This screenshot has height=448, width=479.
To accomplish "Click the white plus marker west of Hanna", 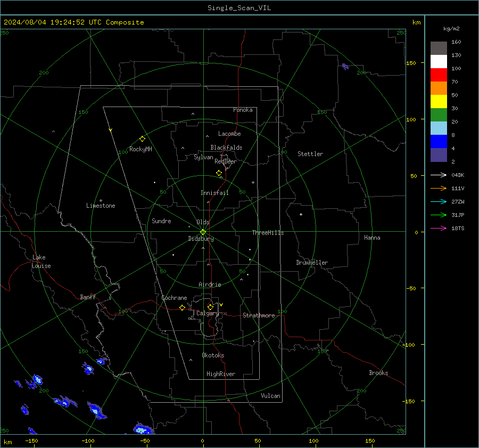I will point(301,214).
